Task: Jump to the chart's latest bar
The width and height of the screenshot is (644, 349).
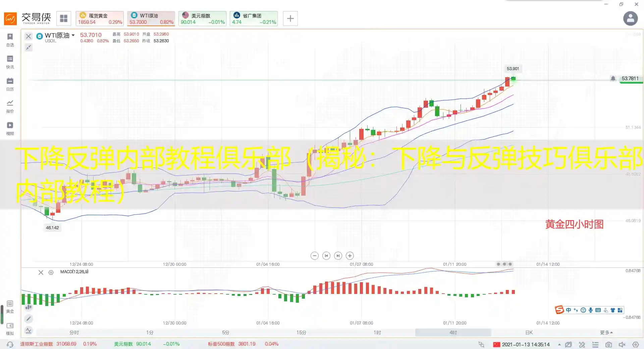Action: [x=338, y=256]
